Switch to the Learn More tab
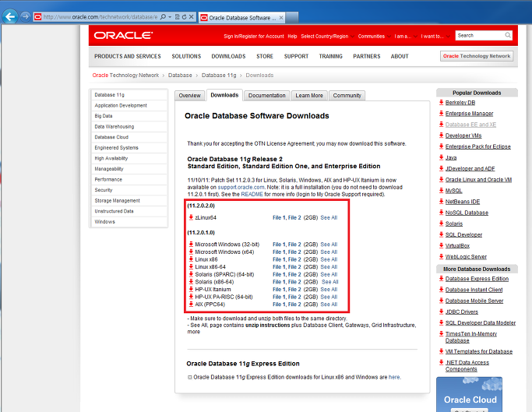 pos(309,96)
